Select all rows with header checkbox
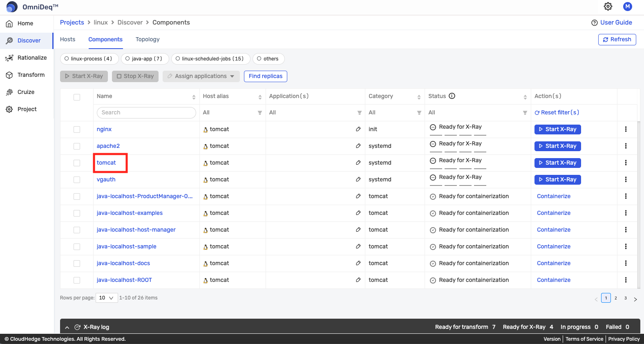The width and height of the screenshot is (644, 344). (77, 97)
